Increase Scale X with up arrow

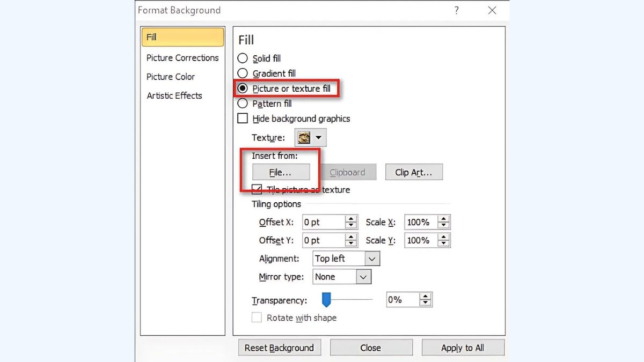443,219
